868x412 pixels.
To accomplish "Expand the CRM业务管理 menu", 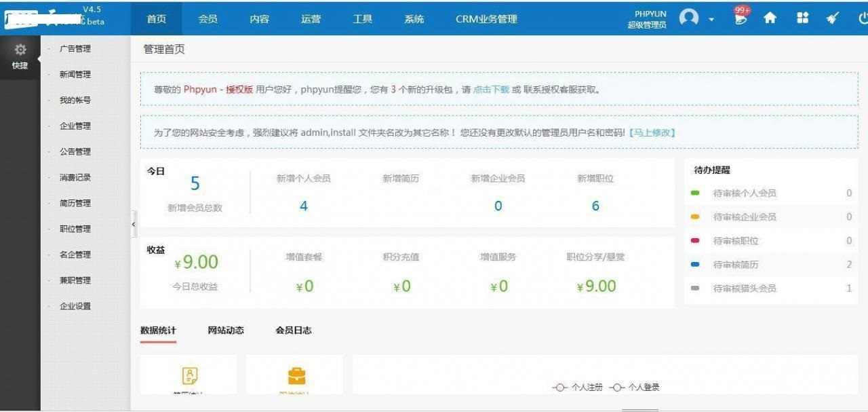I will [x=486, y=19].
